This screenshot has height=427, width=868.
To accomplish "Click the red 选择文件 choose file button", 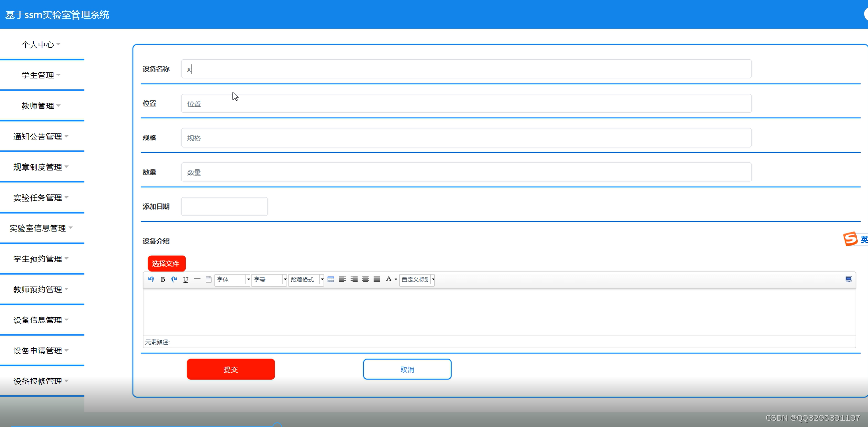I will (166, 263).
